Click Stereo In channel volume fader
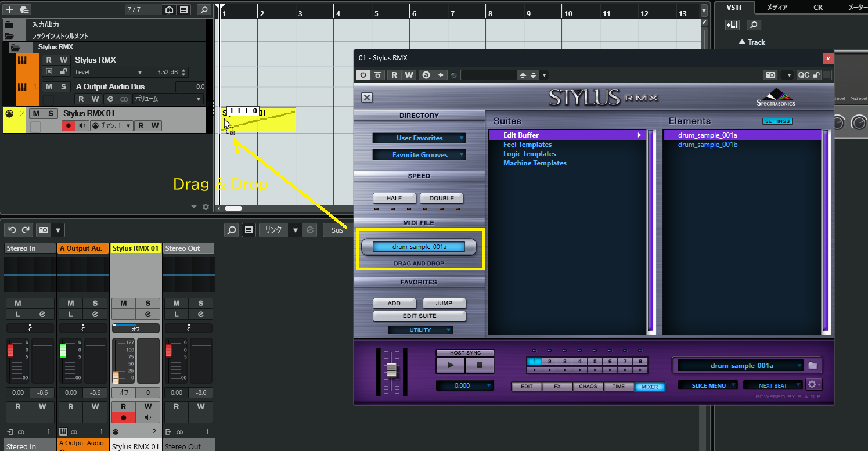 (10, 350)
